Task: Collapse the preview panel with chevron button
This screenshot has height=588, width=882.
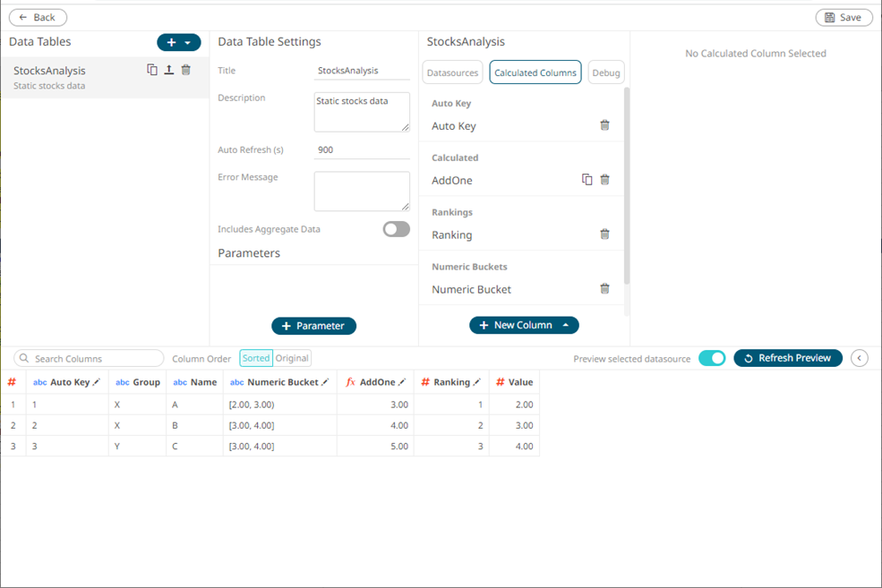Action: tap(859, 358)
